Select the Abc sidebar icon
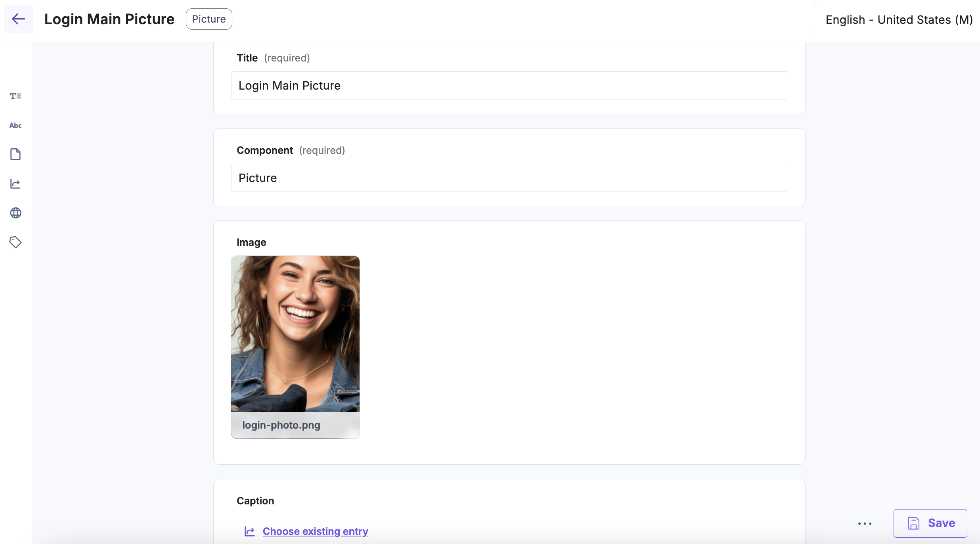 click(15, 125)
